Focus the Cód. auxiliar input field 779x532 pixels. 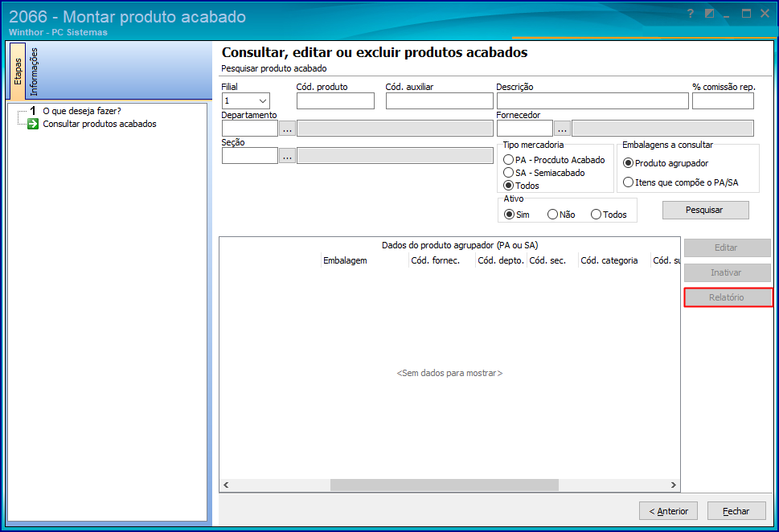click(439, 100)
